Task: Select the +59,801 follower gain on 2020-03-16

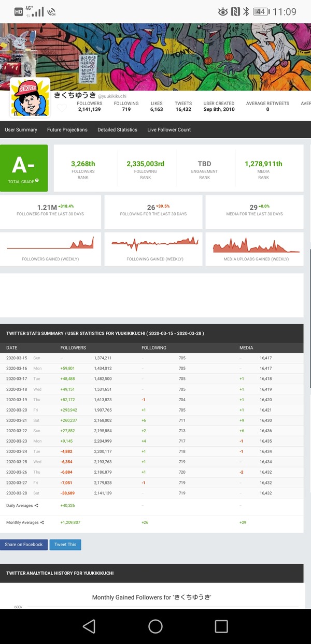Action: click(67, 368)
